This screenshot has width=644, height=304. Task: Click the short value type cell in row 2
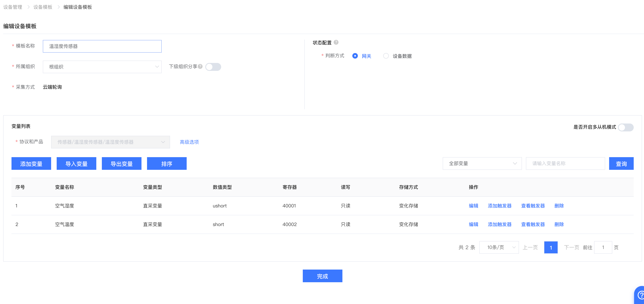click(x=218, y=224)
